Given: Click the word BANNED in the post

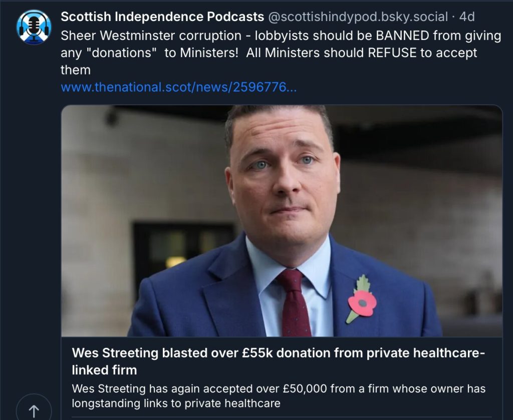Looking at the screenshot, I should click(x=402, y=36).
